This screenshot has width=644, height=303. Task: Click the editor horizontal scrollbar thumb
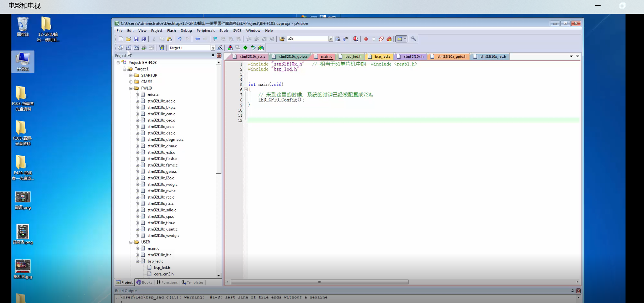tap(319, 282)
